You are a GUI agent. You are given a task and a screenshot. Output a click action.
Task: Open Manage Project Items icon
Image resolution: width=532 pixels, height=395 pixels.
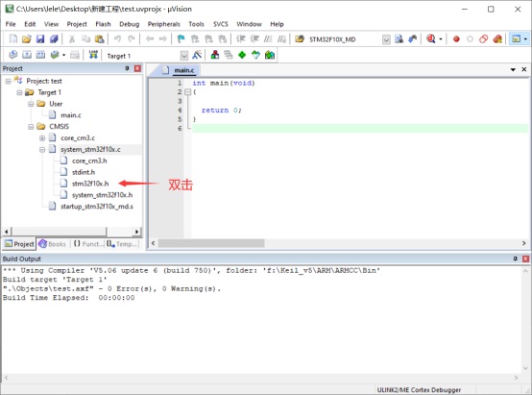tap(215, 55)
